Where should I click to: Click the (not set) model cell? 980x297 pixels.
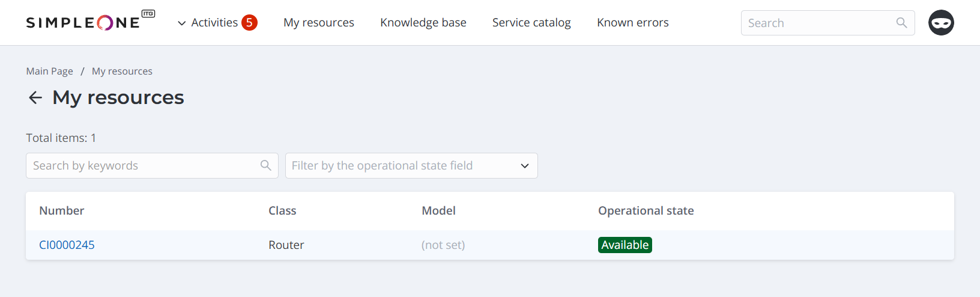[443, 245]
